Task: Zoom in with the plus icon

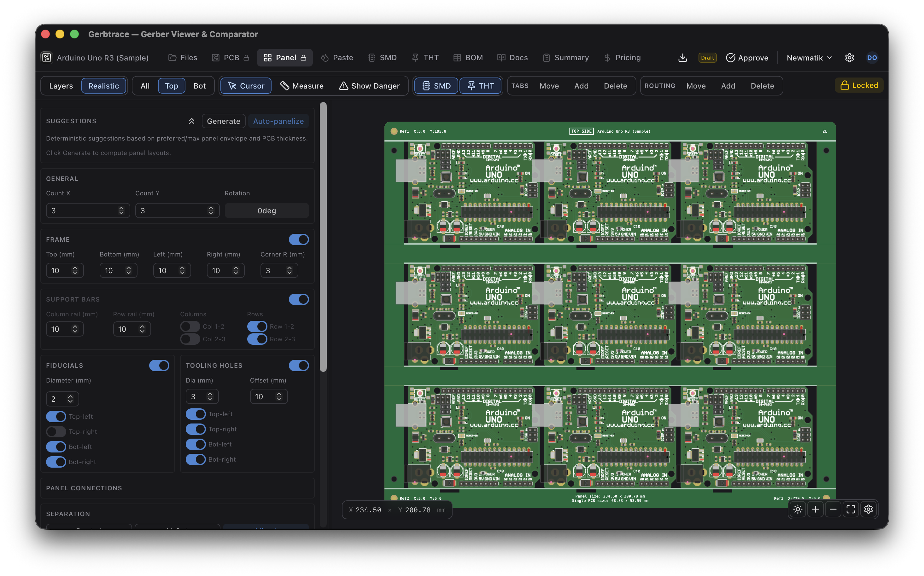Action: 816,509
